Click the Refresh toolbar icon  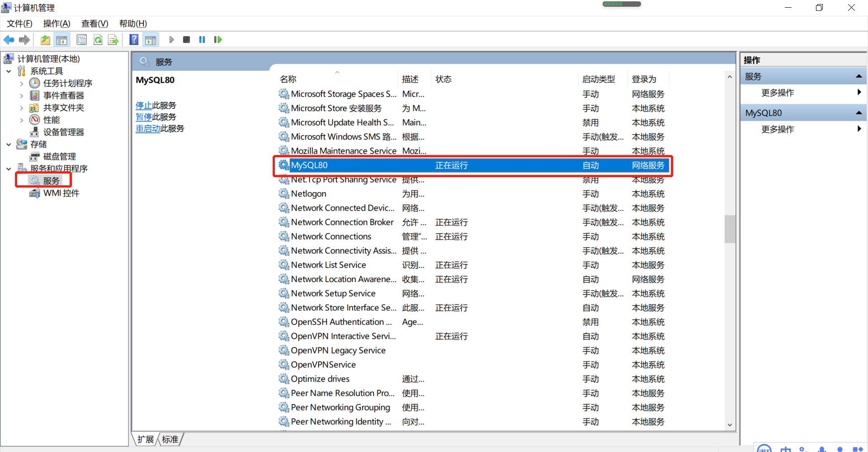(98, 40)
